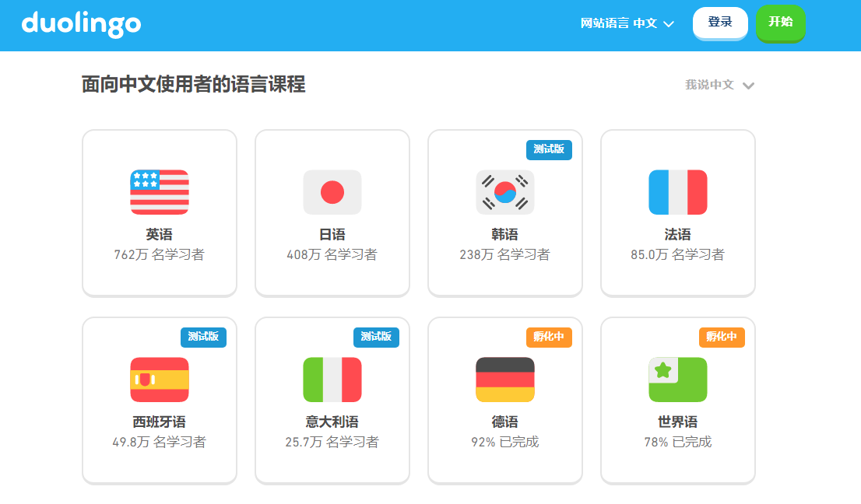Click the 世界语 course title

point(677,422)
